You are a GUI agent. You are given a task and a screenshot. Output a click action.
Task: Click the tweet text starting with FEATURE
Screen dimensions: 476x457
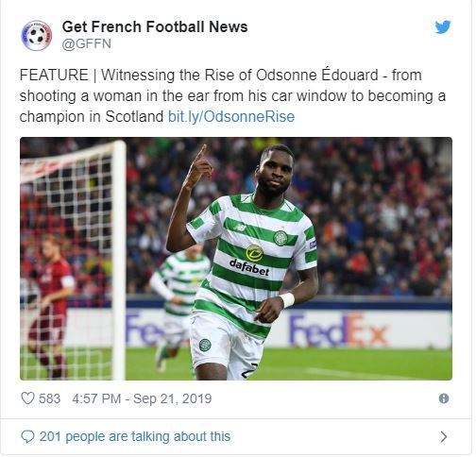pyautogui.click(x=232, y=95)
